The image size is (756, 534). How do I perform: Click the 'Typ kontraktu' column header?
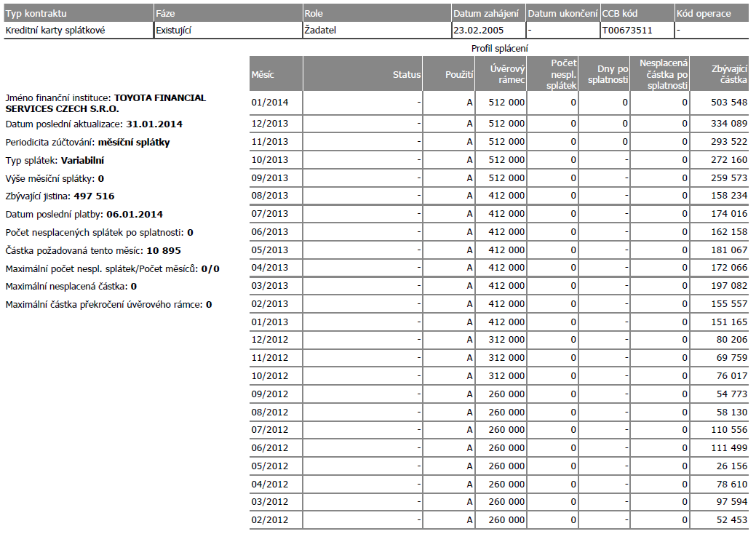(x=79, y=14)
